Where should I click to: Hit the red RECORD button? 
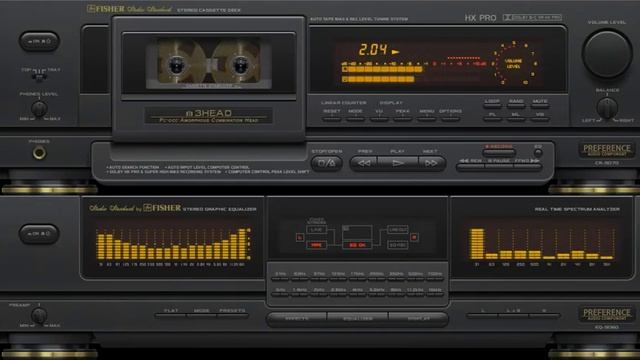click(499, 152)
